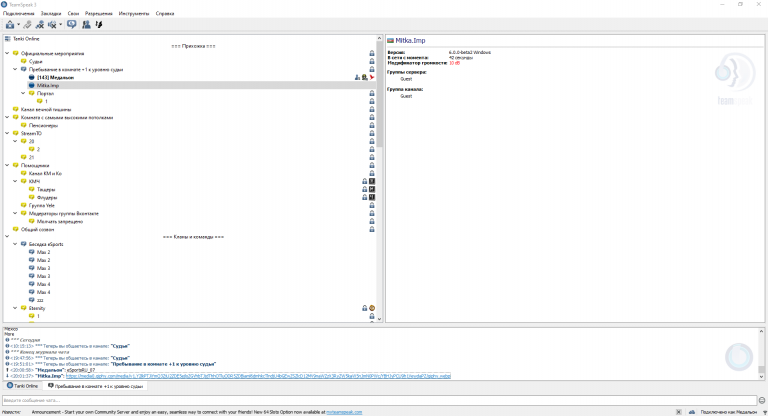
Task: Click the lock icon on the Судьи row
Action: tap(372, 61)
